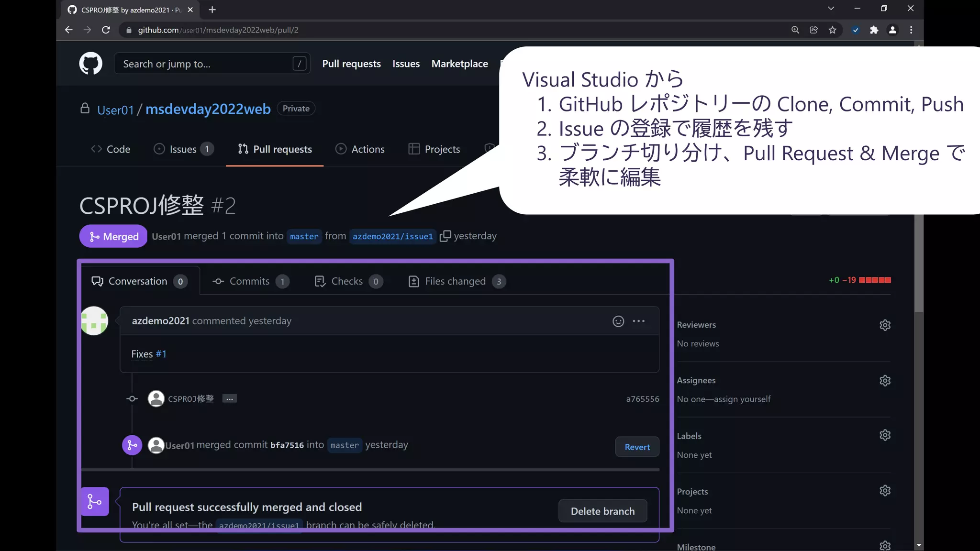Open the comment's three-dot options menu
The height and width of the screenshot is (551, 980).
point(638,321)
